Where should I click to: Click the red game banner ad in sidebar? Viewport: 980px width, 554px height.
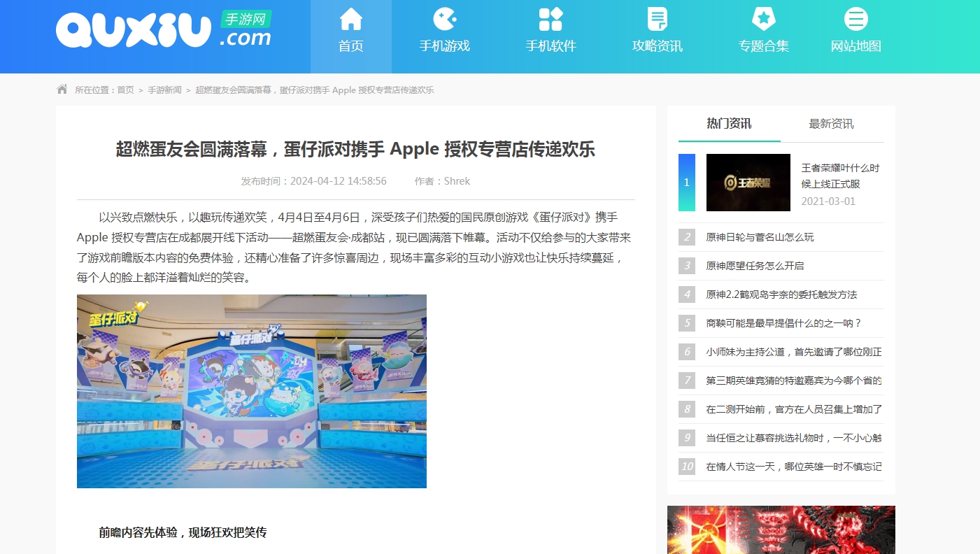point(781,530)
